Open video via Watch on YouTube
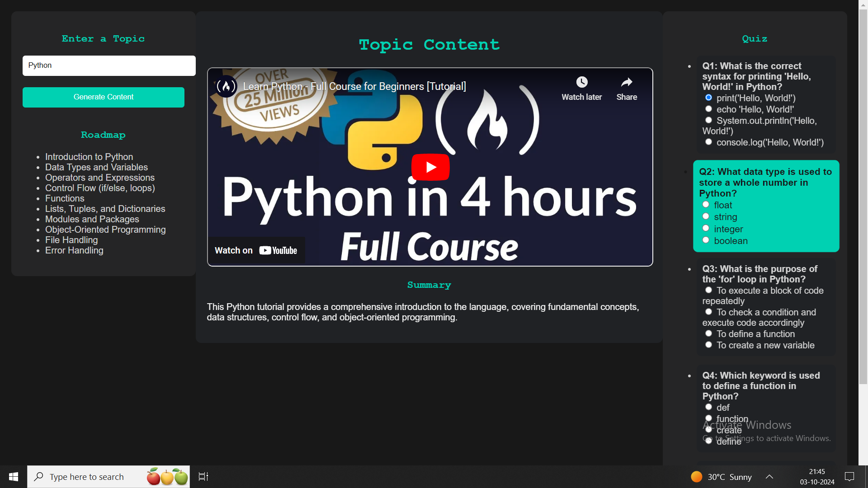868x488 pixels. pos(256,250)
